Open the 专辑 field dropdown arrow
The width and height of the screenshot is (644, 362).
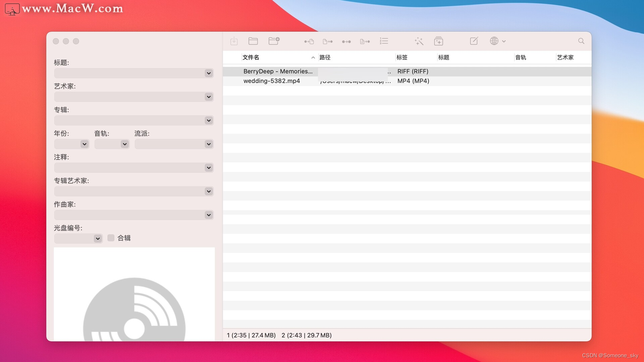tap(209, 120)
